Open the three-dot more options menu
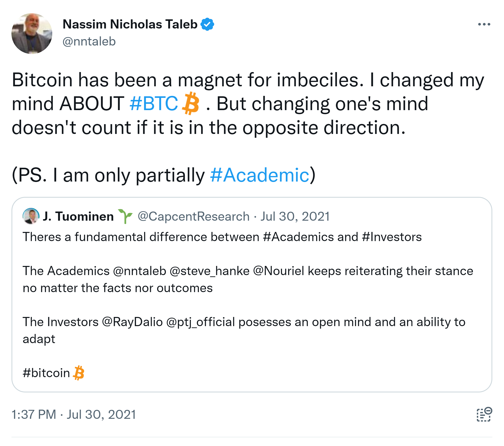Screen dimensions: 504x446 point(484,24)
